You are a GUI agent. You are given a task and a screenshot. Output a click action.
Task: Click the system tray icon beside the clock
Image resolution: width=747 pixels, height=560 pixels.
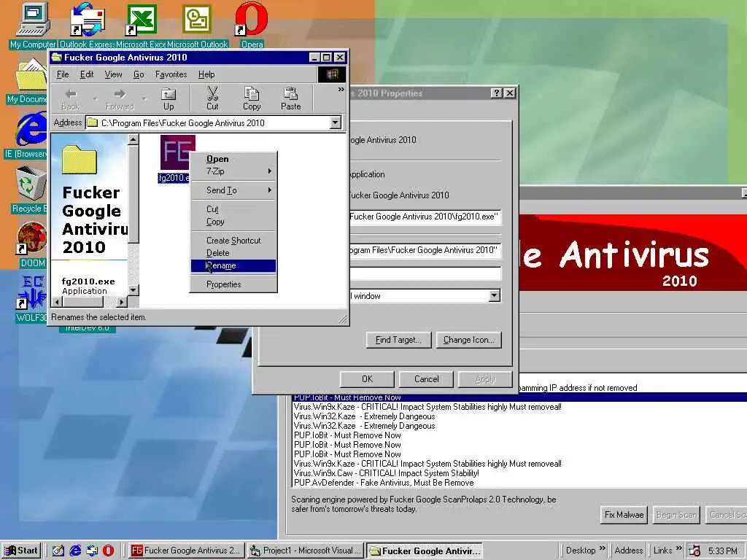(x=694, y=551)
